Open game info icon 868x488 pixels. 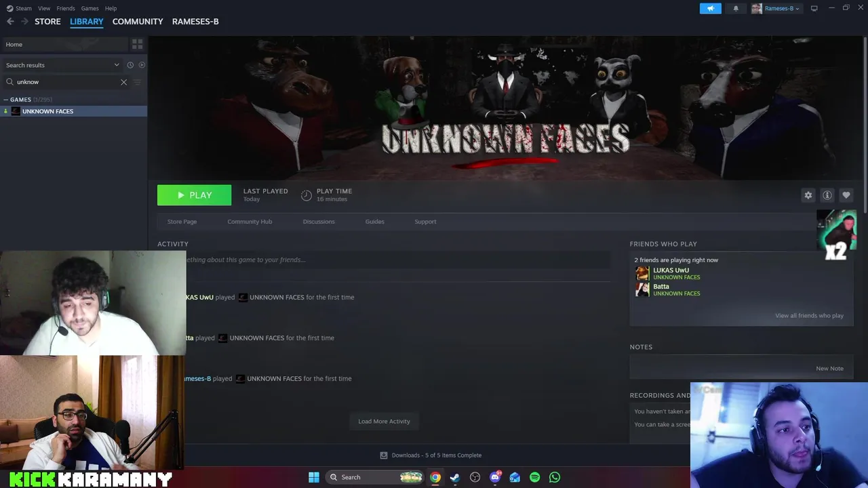pyautogui.click(x=827, y=195)
